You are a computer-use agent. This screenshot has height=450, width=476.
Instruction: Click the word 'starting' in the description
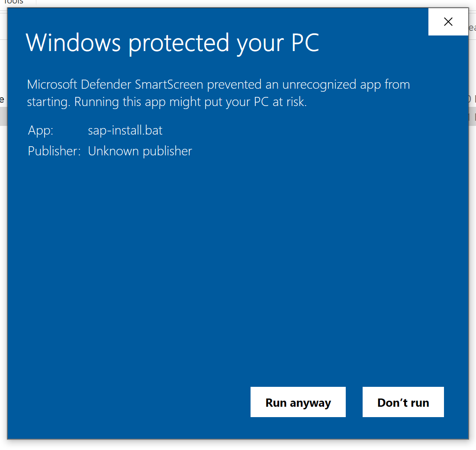[x=48, y=102]
